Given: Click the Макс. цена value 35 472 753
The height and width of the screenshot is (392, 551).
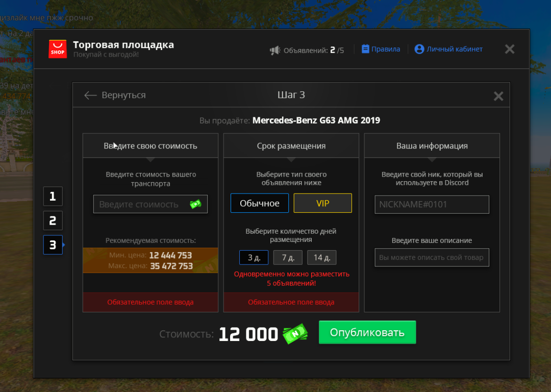Looking at the screenshot, I should pyautogui.click(x=171, y=266).
